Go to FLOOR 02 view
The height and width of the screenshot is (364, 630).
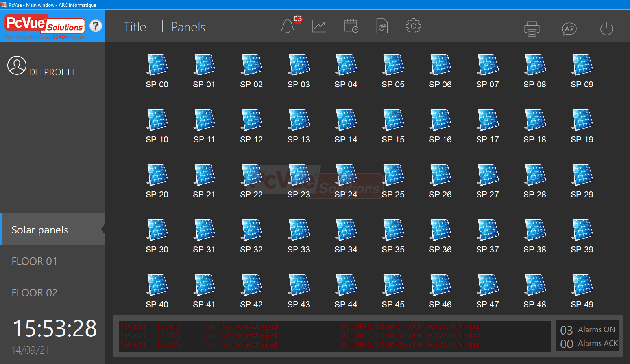[35, 293]
